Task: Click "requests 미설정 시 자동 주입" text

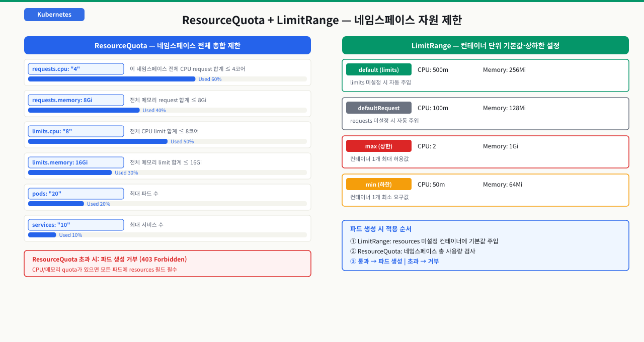Action: [x=384, y=120]
